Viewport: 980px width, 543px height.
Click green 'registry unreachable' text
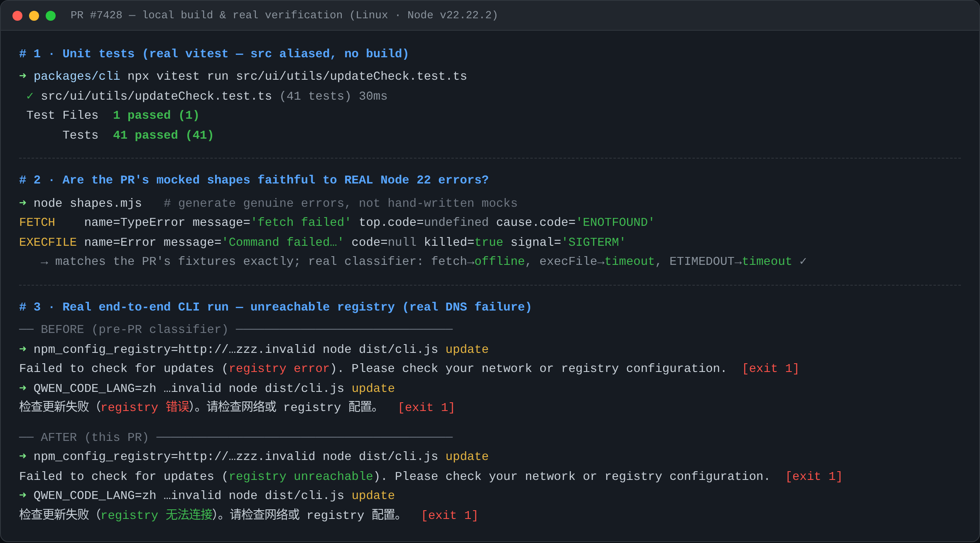point(301,477)
